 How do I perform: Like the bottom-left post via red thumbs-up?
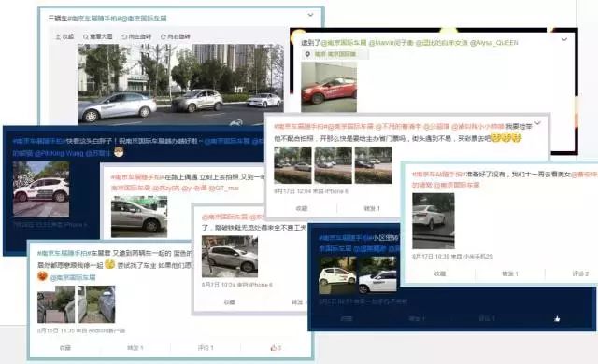(x=276, y=347)
